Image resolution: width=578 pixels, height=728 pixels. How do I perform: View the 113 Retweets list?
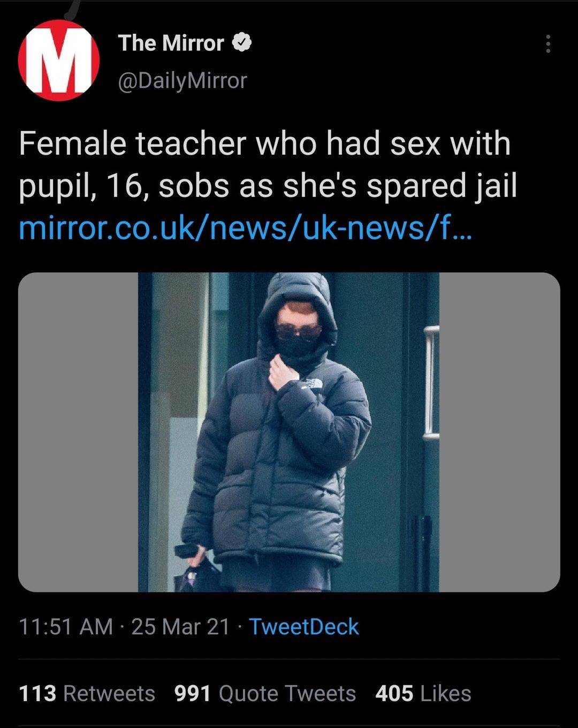pyautogui.click(x=87, y=693)
